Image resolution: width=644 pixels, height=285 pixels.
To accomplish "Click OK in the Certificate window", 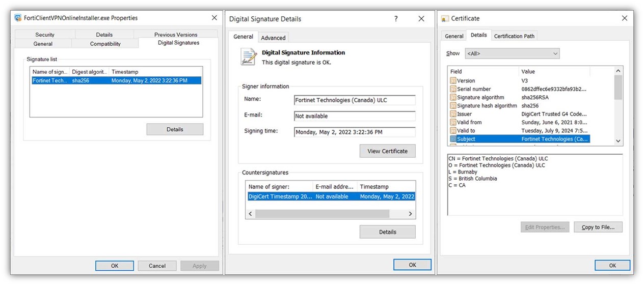I will pos(612,265).
